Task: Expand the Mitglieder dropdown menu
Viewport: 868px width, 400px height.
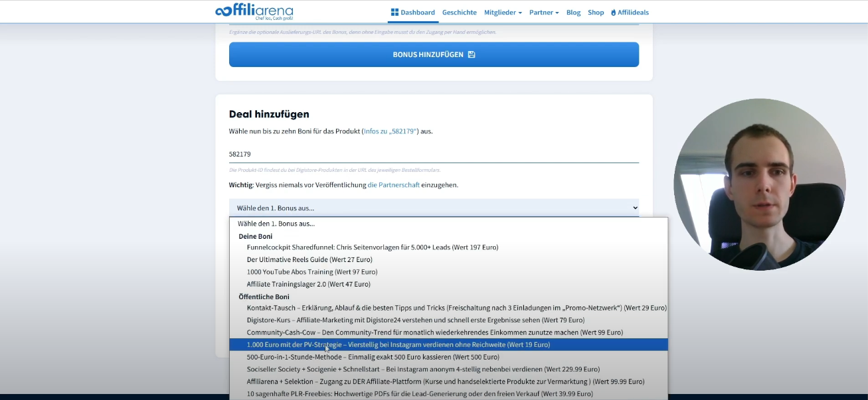Action: point(503,13)
